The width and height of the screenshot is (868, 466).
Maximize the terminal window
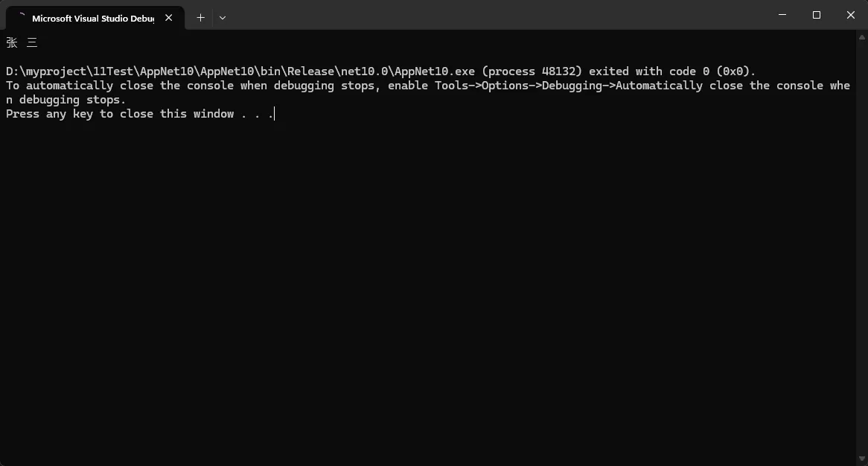point(817,15)
